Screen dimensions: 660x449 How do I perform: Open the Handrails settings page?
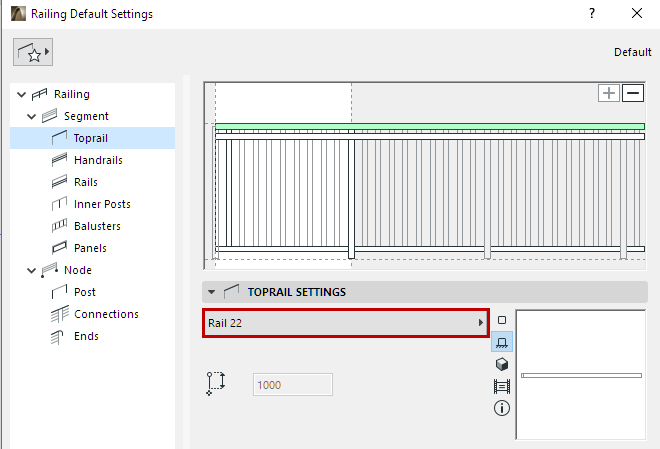coord(98,160)
